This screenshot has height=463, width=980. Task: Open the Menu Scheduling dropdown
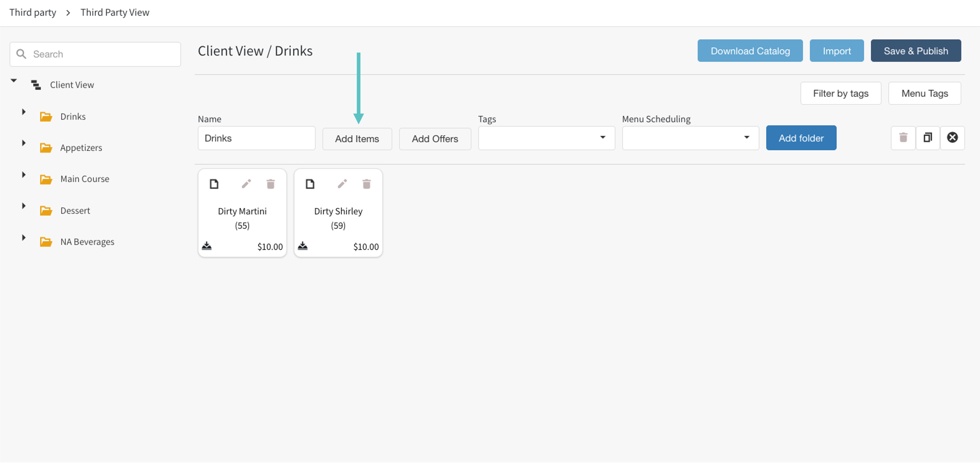tap(690, 138)
